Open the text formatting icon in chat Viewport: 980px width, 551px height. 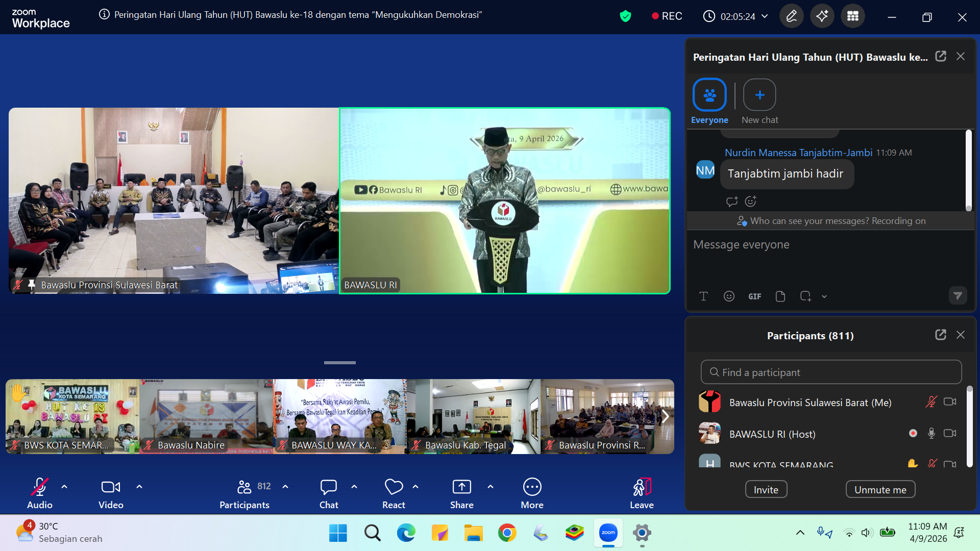pyautogui.click(x=703, y=296)
